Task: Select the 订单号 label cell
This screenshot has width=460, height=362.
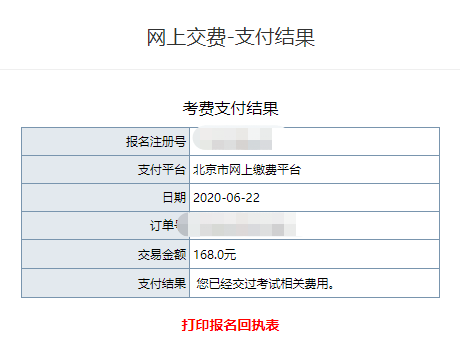Action: pyautogui.click(x=105, y=225)
